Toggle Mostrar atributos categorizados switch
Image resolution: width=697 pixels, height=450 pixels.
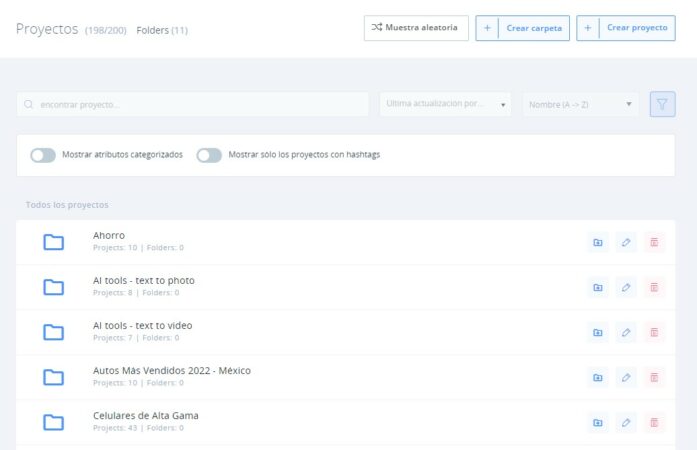[x=43, y=155]
